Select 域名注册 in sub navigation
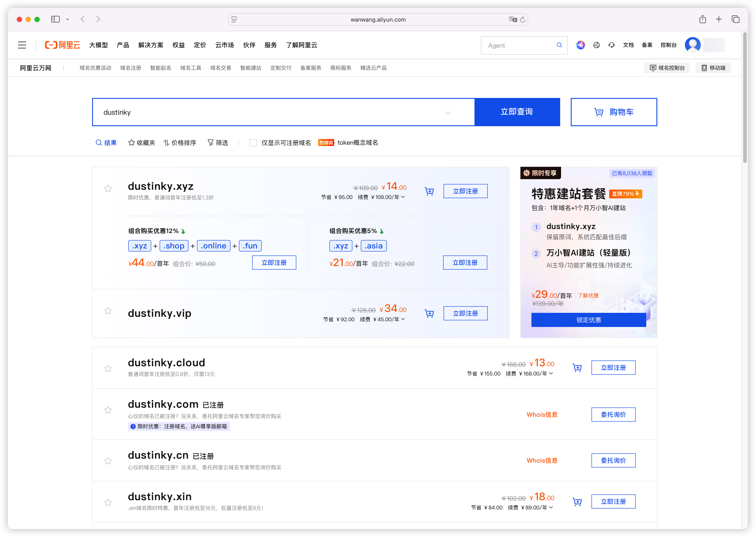The width and height of the screenshot is (756, 537). (x=130, y=68)
